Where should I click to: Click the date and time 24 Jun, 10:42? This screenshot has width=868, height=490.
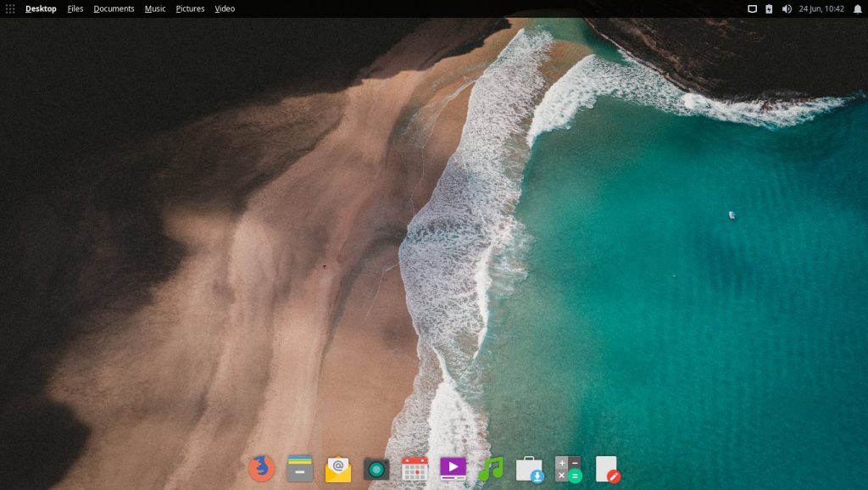[821, 8]
